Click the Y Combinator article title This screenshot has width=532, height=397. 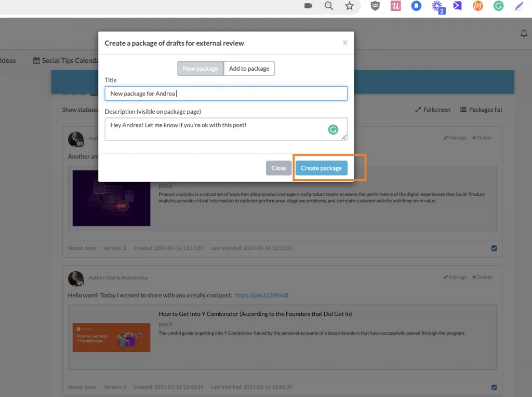(x=255, y=314)
